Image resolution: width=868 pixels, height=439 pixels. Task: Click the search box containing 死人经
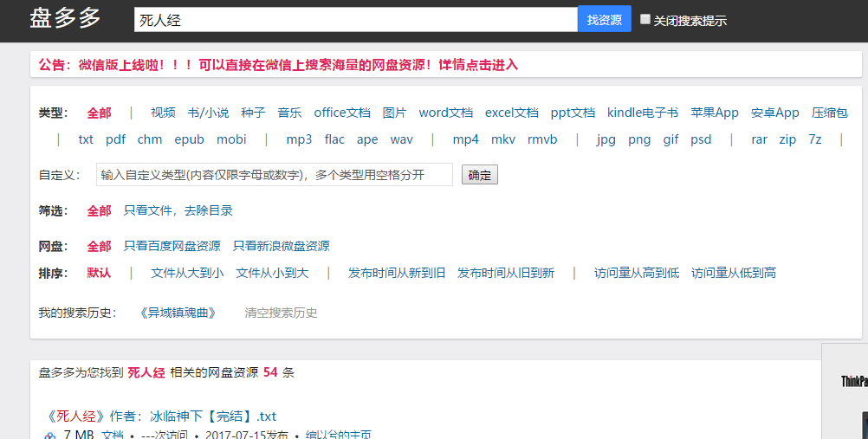coord(355,20)
